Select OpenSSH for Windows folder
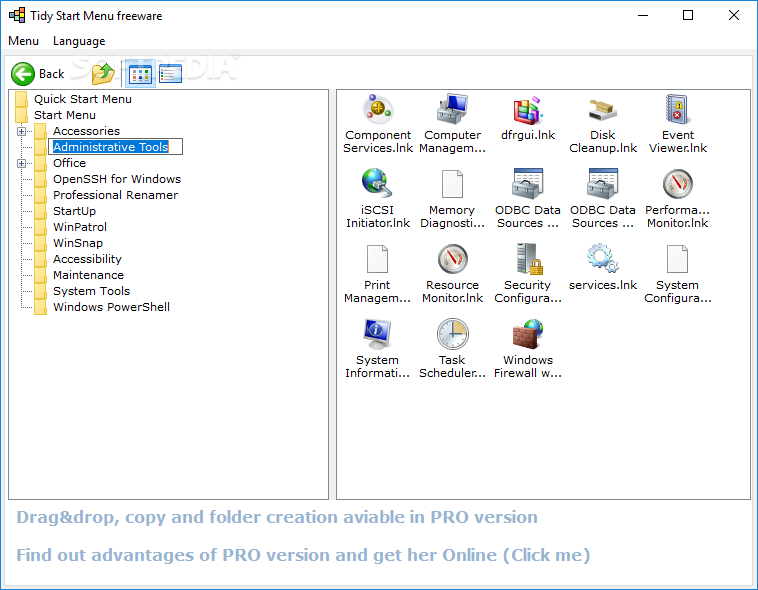Viewport: 758px width, 590px height. pos(117,179)
